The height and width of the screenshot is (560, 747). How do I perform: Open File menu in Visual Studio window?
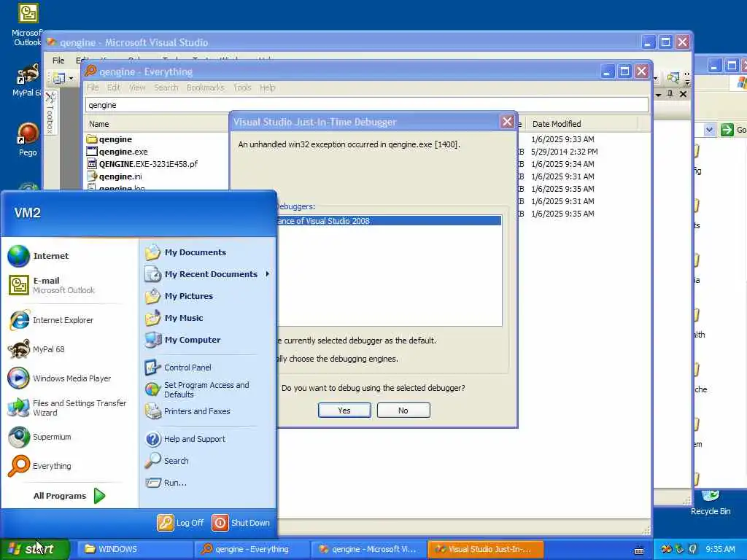[58, 61]
